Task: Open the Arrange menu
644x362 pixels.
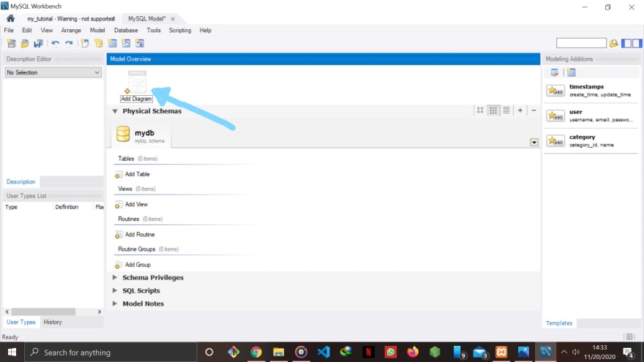Action: click(x=71, y=31)
